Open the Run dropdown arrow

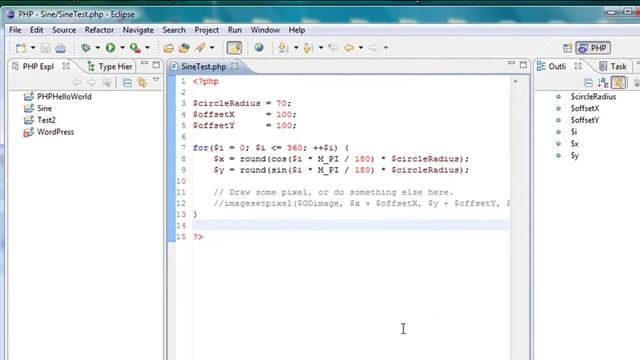tap(122, 48)
